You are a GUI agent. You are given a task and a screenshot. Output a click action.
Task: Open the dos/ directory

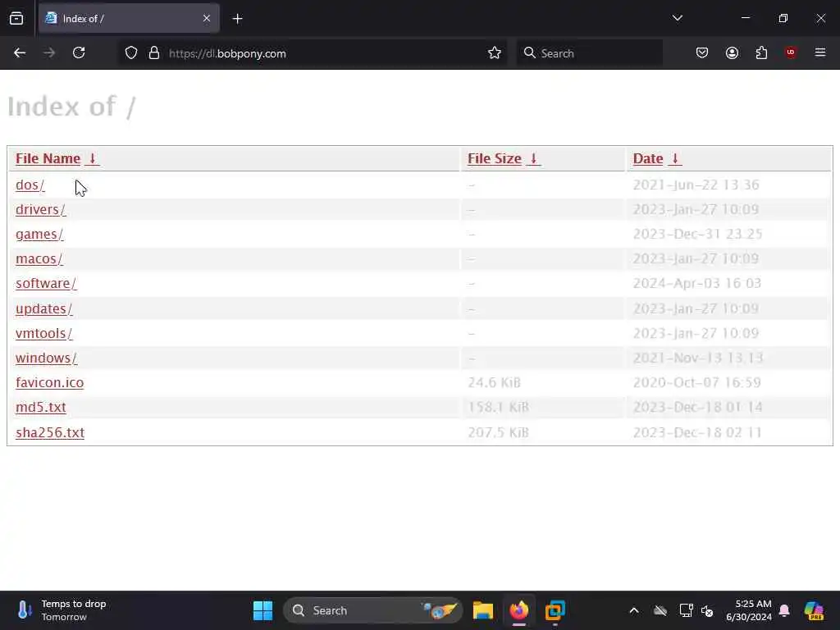tap(30, 185)
